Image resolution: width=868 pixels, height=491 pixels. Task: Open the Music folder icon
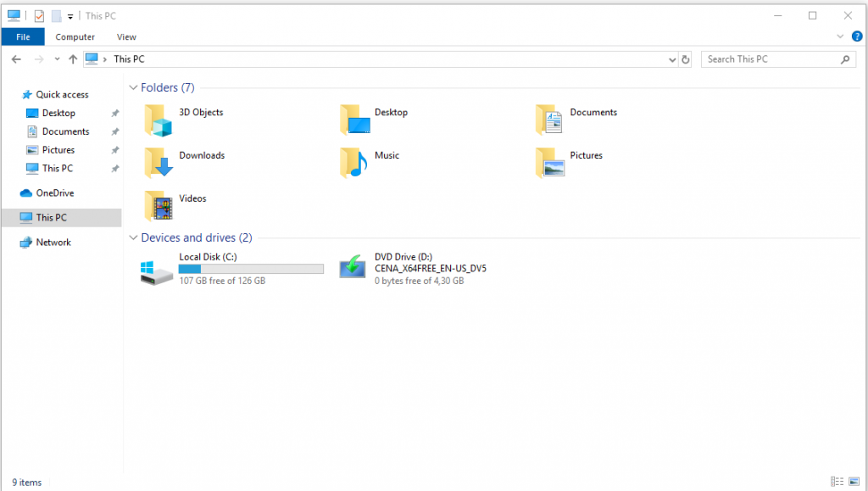353,164
